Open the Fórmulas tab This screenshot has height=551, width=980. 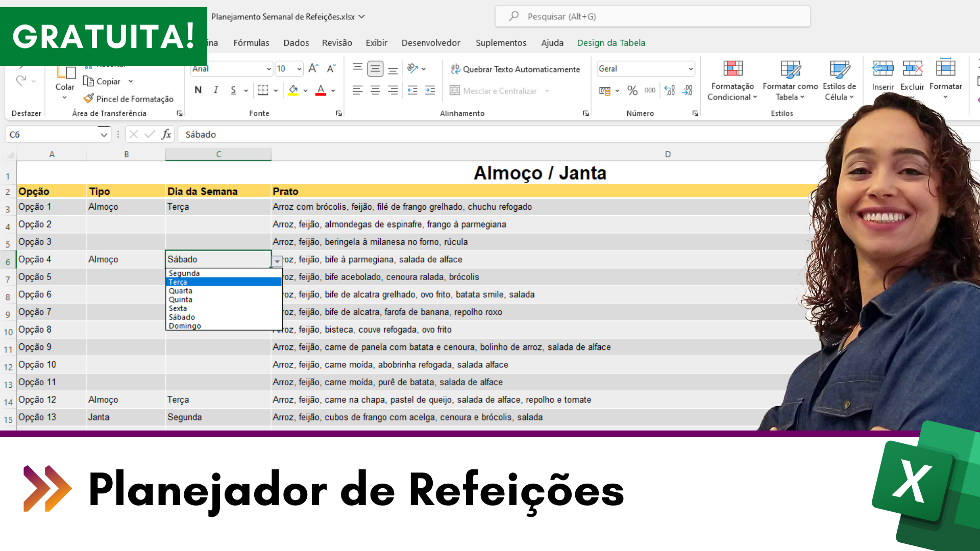click(x=251, y=43)
